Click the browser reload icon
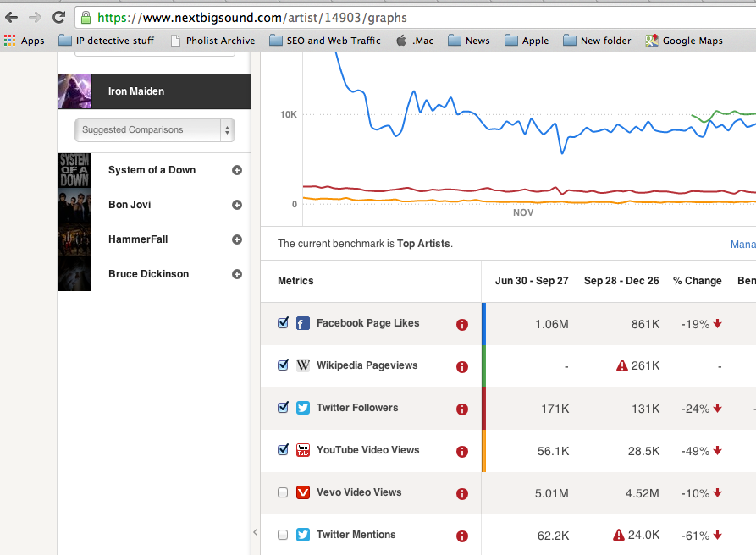Viewport: 756px width, 555px height. [x=58, y=17]
